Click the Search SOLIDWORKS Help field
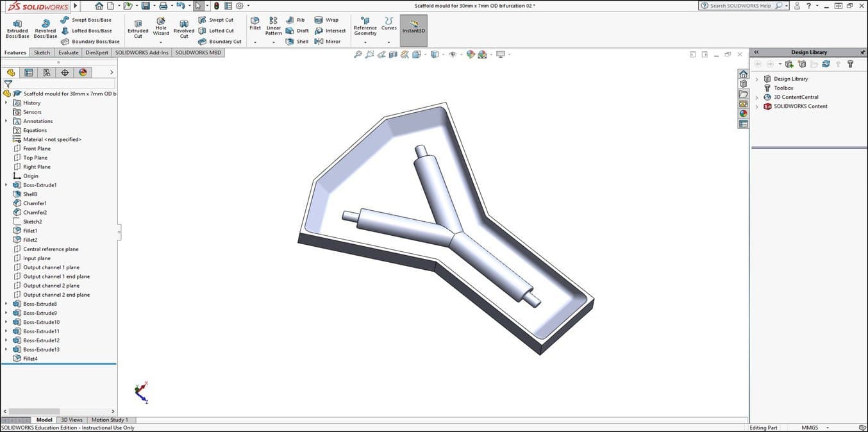Screen dimensions: 868x432 (742, 6)
